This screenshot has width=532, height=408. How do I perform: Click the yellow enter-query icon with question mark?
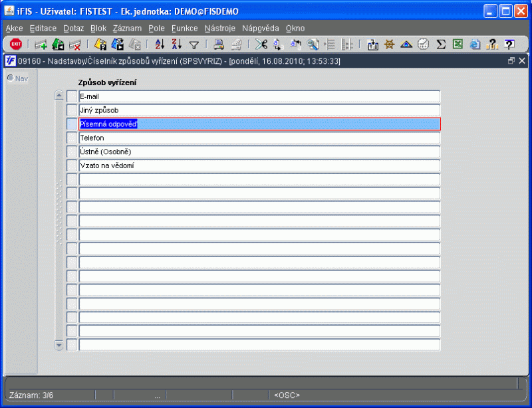click(x=100, y=45)
